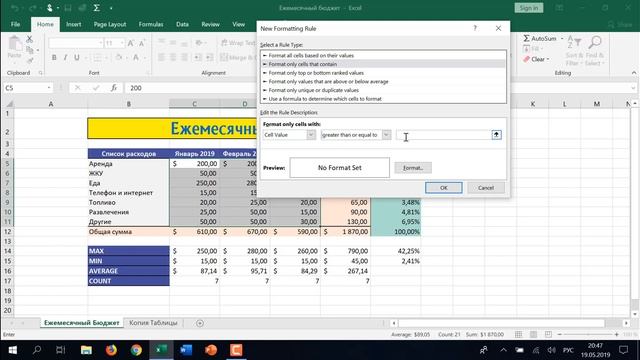
Task: Add a new sheet with plus icon
Action: point(200,323)
